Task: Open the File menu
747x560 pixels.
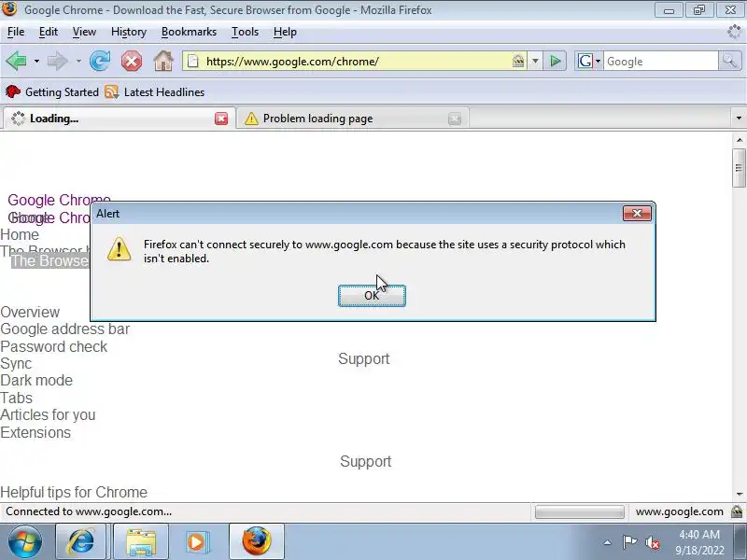Action: click(x=16, y=32)
